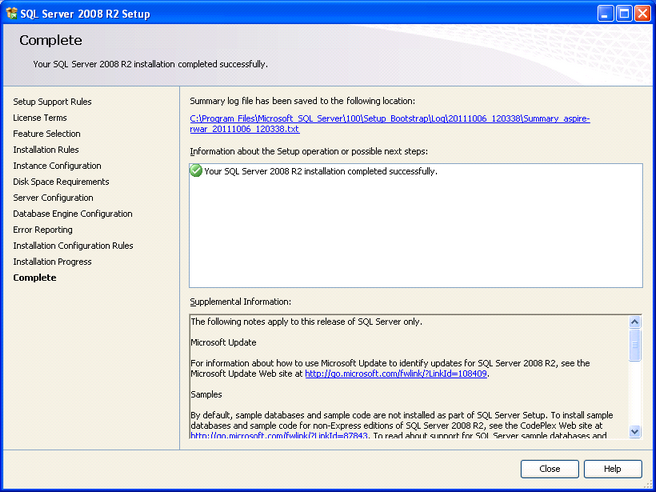The image size is (656, 492).
Task: Minimize the SQL Server Setup window
Action: [607, 12]
